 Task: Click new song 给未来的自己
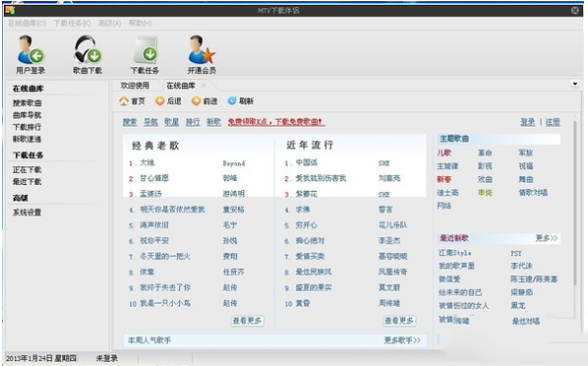tap(461, 292)
